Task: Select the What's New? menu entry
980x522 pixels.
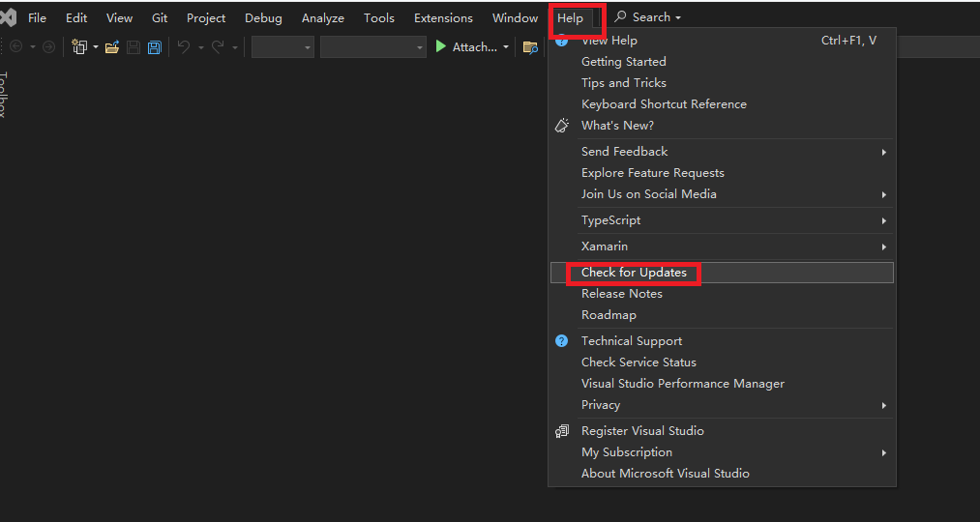Action: pyautogui.click(x=722, y=126)
